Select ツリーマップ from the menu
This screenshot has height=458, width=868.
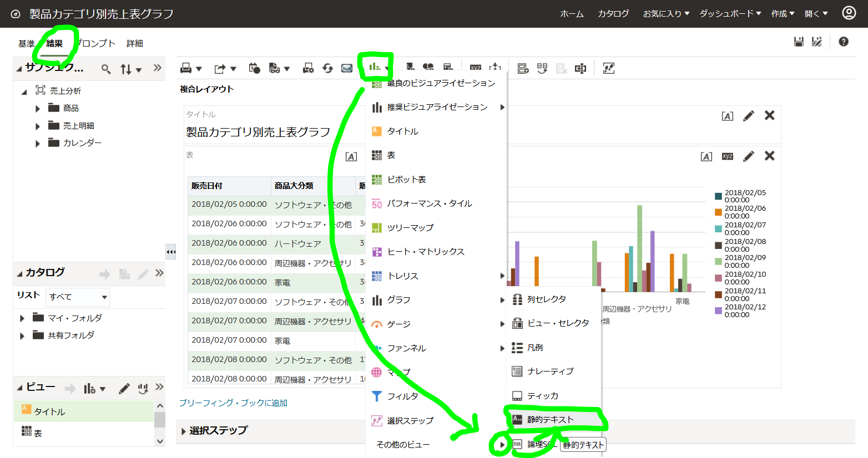click(436, 227)
